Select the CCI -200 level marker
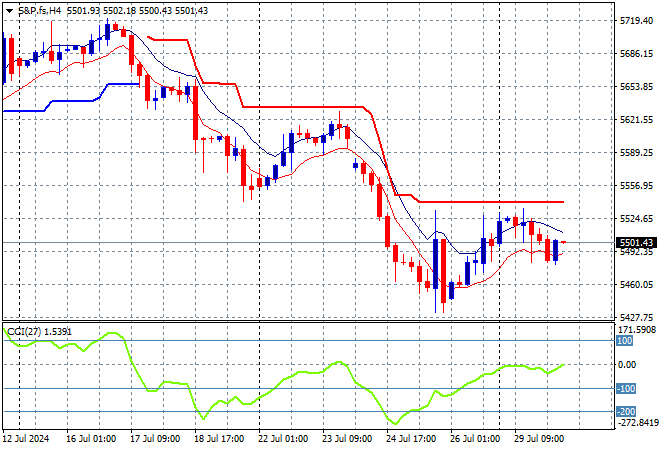Image resolution: width=660 pixels, height=450 pixels. (626, 411)
